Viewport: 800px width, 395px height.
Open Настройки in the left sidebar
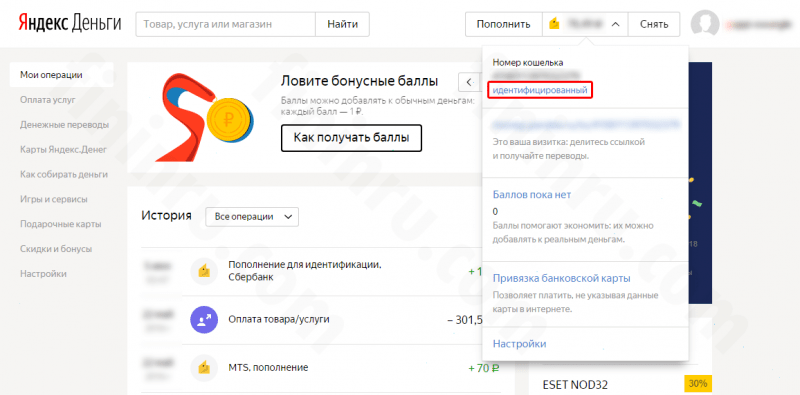pos(43,274)
